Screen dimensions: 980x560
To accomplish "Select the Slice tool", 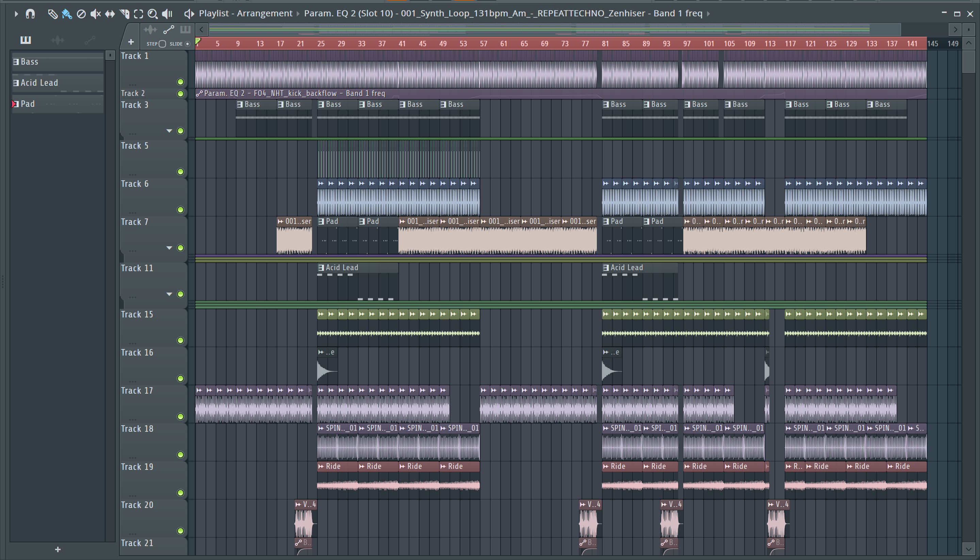I will 124,14.
